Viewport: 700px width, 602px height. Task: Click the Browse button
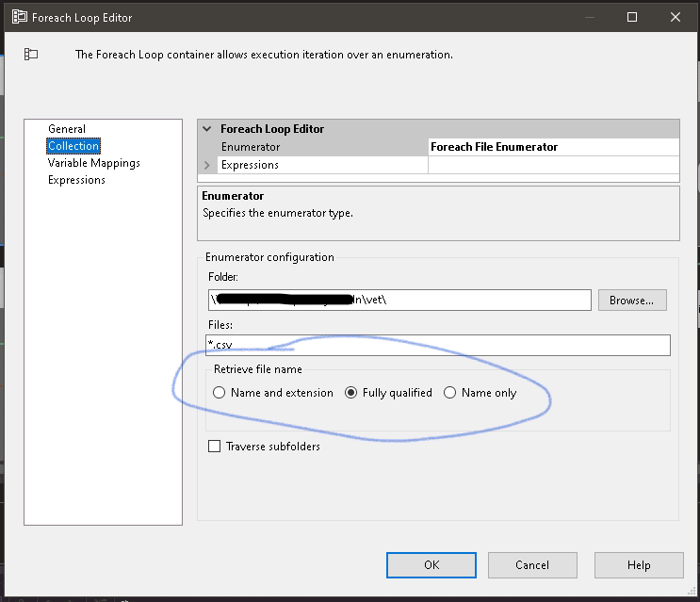click(x=632, y=301)
